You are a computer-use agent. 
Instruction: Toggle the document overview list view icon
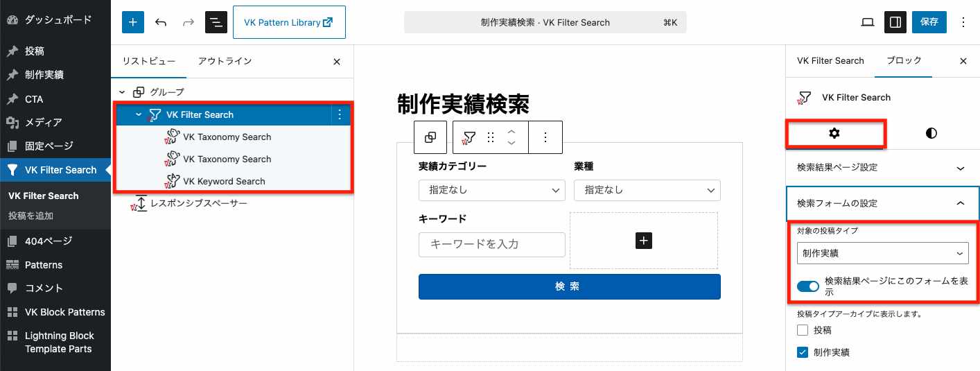pos(216,22)
